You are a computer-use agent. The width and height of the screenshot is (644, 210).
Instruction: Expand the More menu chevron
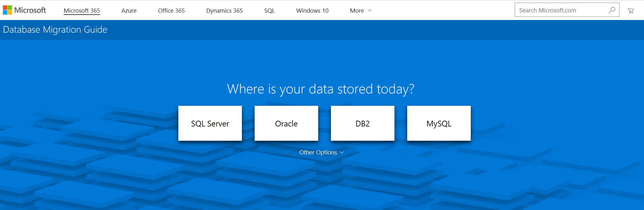tap(370, 10)
